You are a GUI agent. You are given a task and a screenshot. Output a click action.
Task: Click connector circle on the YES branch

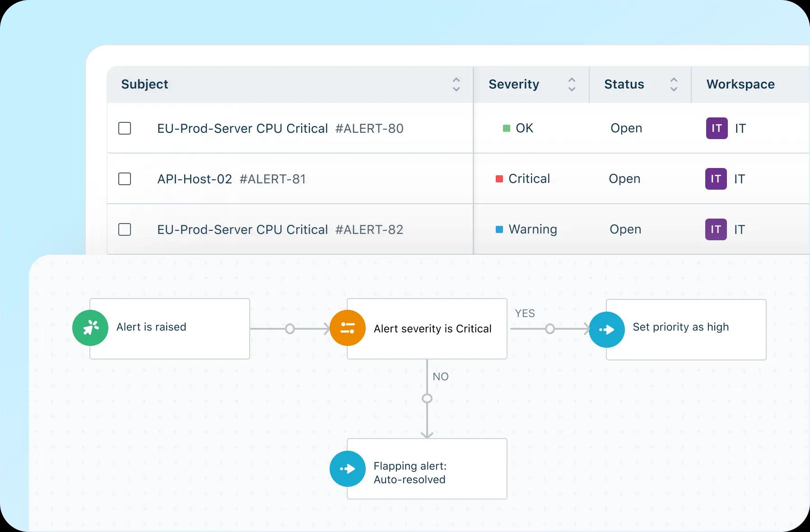tap(549, 329)
